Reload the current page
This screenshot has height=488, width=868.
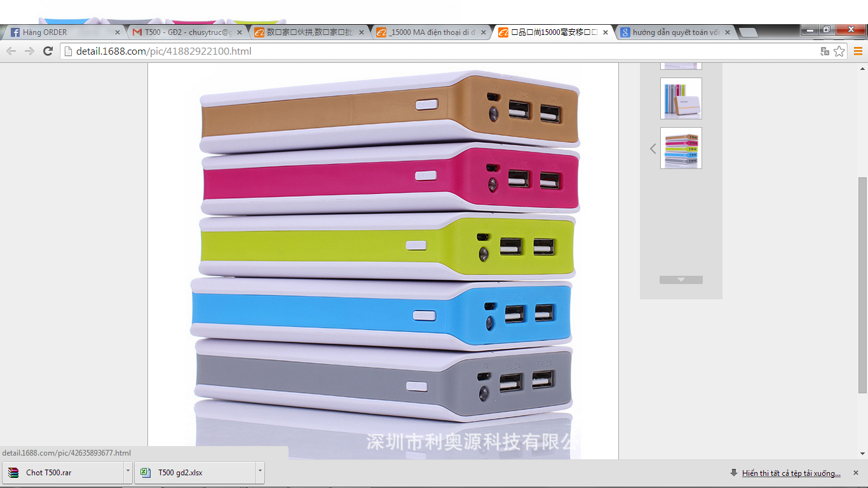[x=48, y=51]
